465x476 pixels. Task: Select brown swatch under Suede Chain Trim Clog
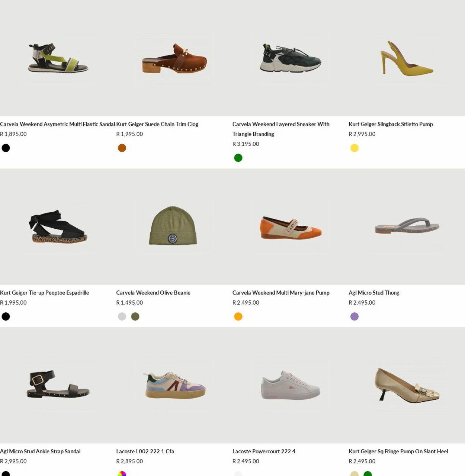pyautogui.click(x=122, y=148)
